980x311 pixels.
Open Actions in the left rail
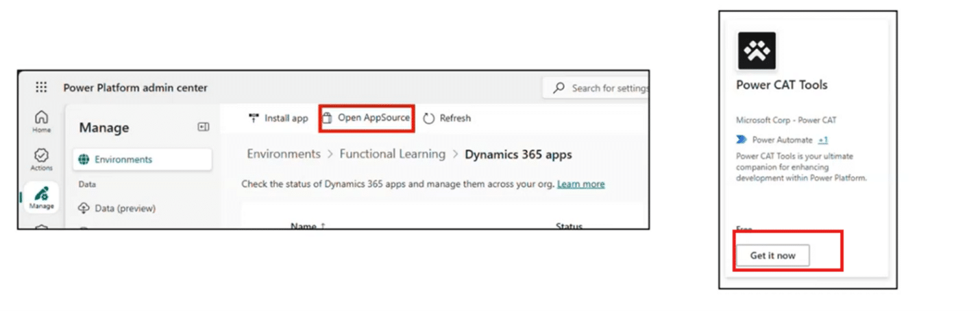pyautogui.click(x=41, y=160)
